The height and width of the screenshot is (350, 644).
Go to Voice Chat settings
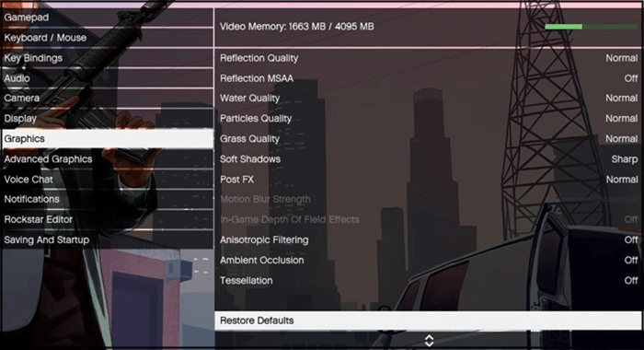click(x=108, y=180)
